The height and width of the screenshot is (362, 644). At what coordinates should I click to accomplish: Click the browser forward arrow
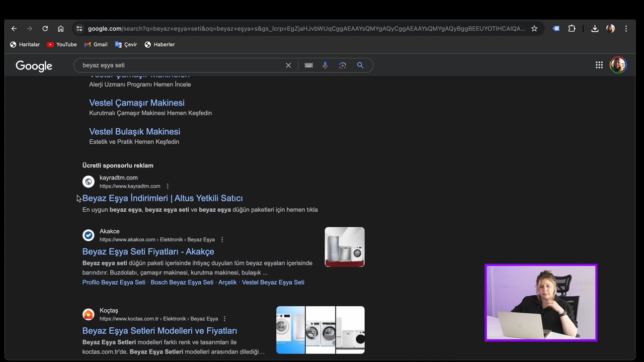[29, 29]
